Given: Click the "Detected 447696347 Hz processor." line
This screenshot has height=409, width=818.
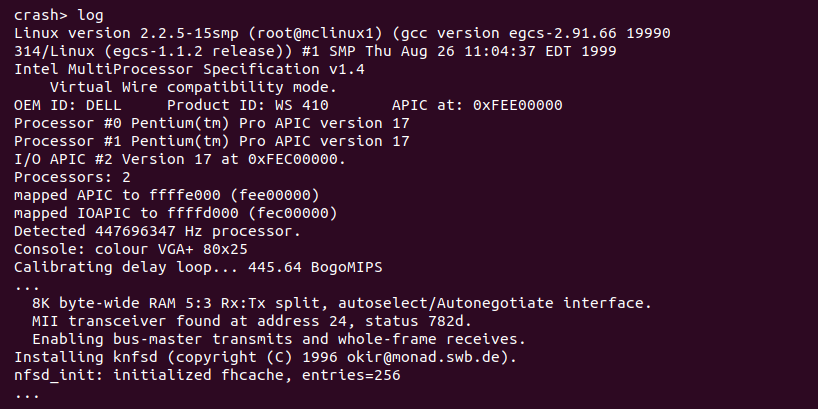Looking at the screenshot, I should click(x=157, y=231).
